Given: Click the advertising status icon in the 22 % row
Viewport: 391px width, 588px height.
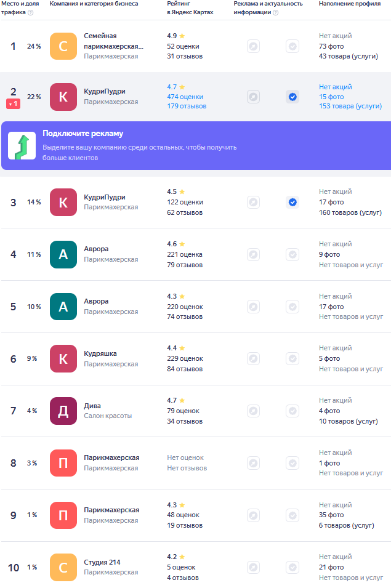Looking at the screenshot, I should point(254,97).
